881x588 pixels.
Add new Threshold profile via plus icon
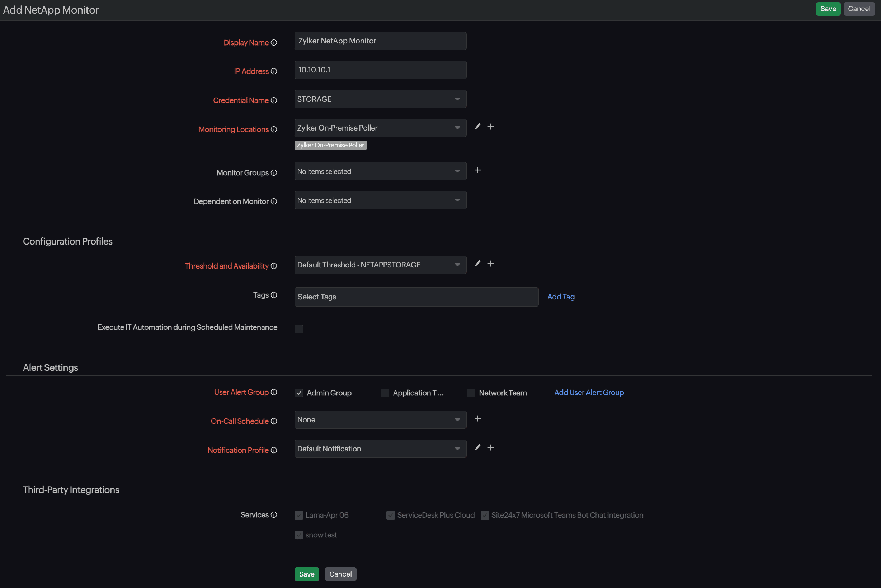(x=490, y=264)
